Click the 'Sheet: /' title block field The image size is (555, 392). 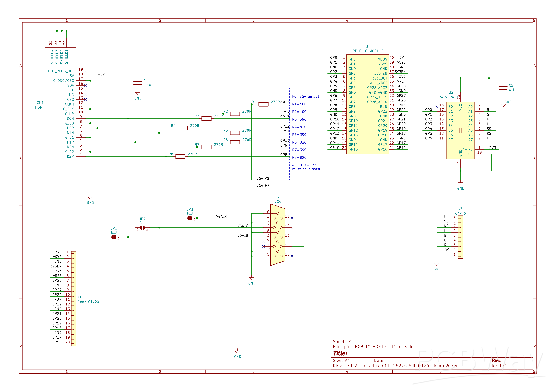(342, 342)
